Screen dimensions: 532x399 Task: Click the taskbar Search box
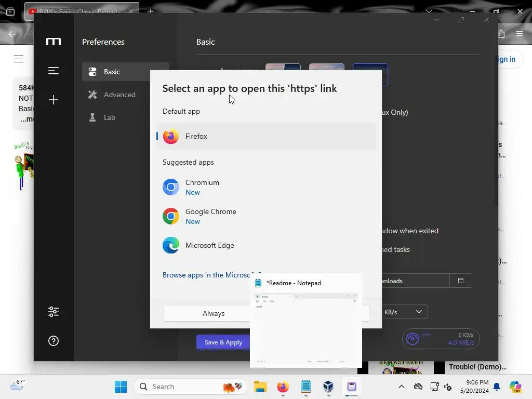click(191, 387)
